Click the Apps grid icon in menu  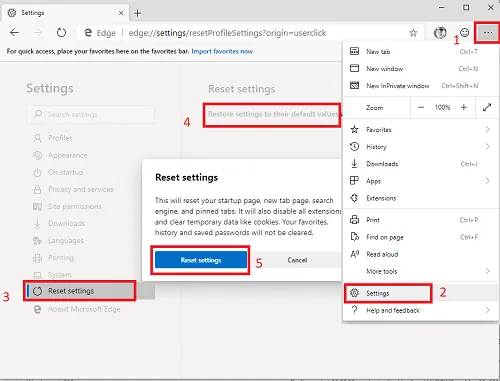pos(354,181)
